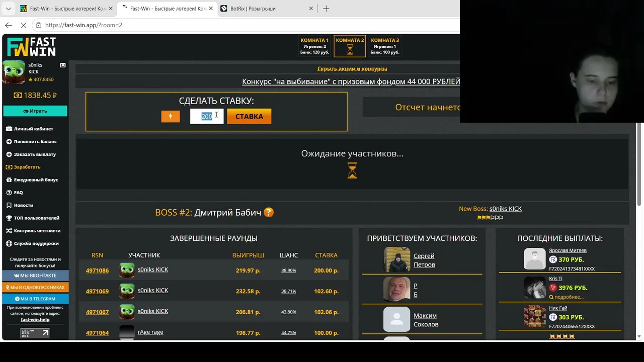The image size is (644, 362).
Task: Open Ник Гай payout profile
Action: (558, 308)
